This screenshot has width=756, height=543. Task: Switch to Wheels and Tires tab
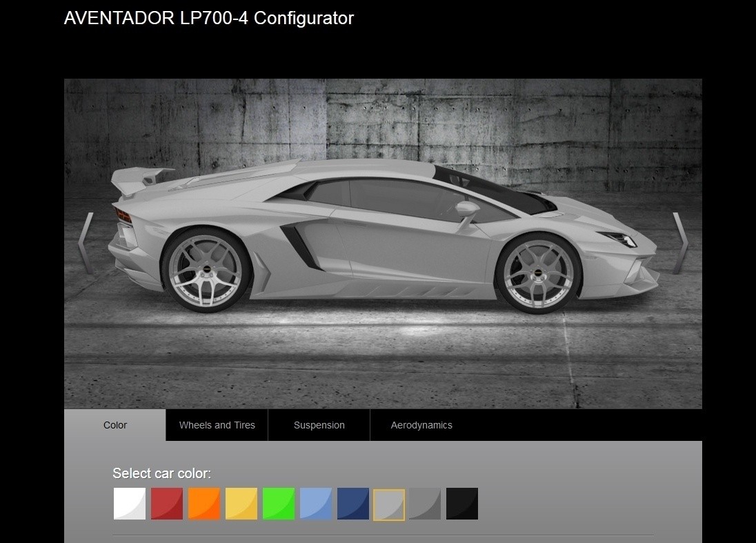pos(217,425)
